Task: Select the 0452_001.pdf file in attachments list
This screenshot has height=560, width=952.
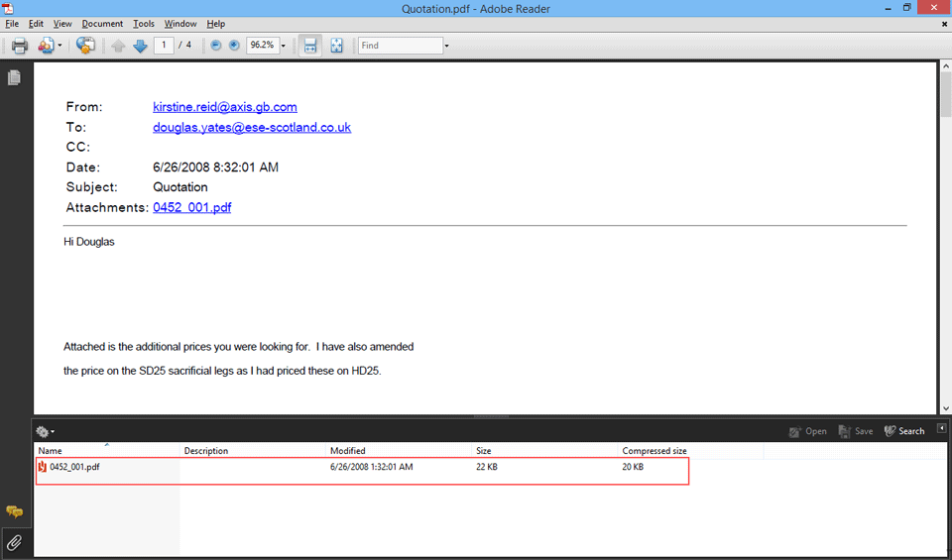Action: 74,467
